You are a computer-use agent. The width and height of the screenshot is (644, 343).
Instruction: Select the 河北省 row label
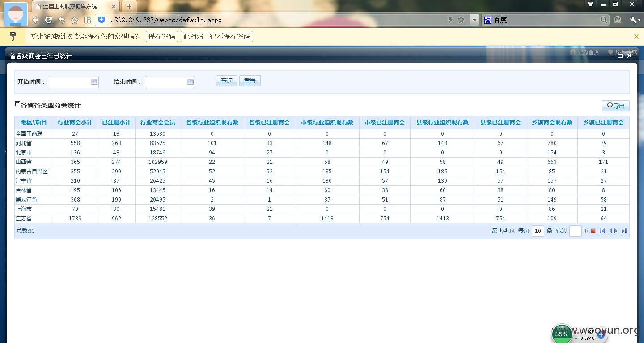(x=24, y=143)
